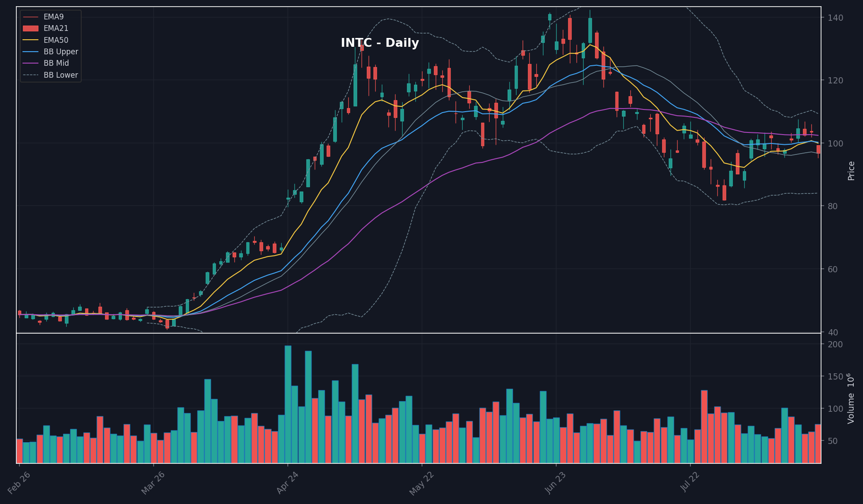This screenshot has height=504, width=863.
Task: Click the EMA50 legend label
Action: coord(56,40)
